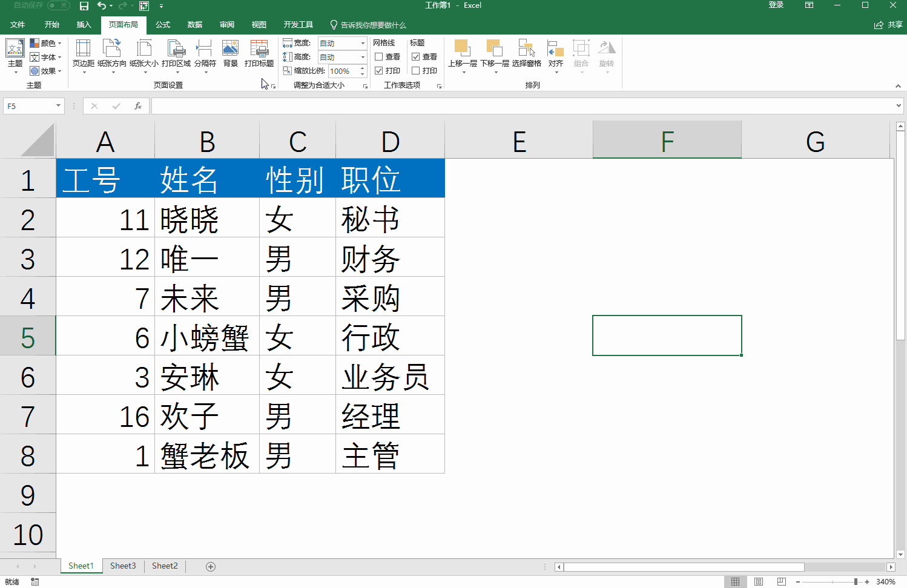This screenshot has width=907, height=588.
Task: Open Scale to Fit dialog launcher
Action: [365, 87]
